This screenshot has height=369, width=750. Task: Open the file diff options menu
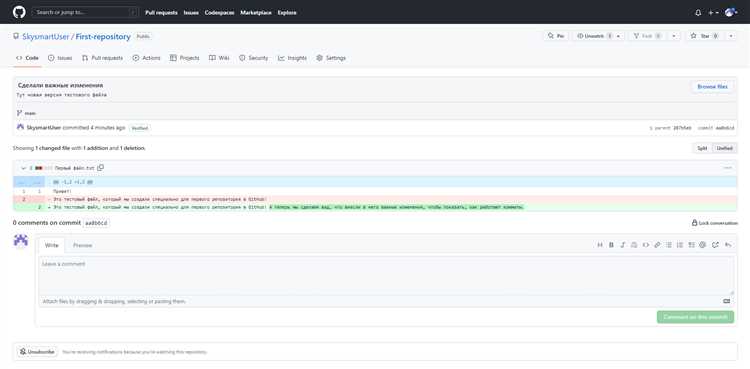[728, 168]
